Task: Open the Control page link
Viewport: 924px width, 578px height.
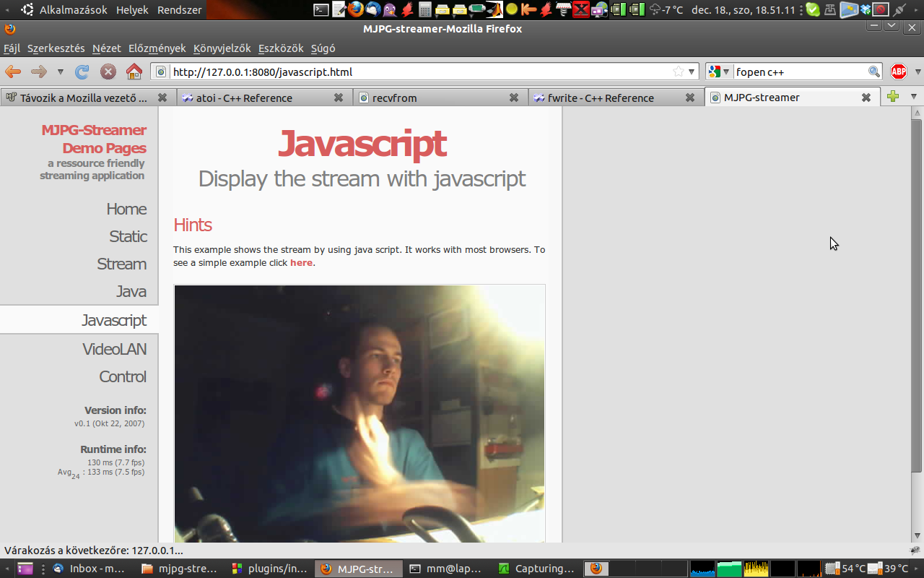Action: pos(123,376)
